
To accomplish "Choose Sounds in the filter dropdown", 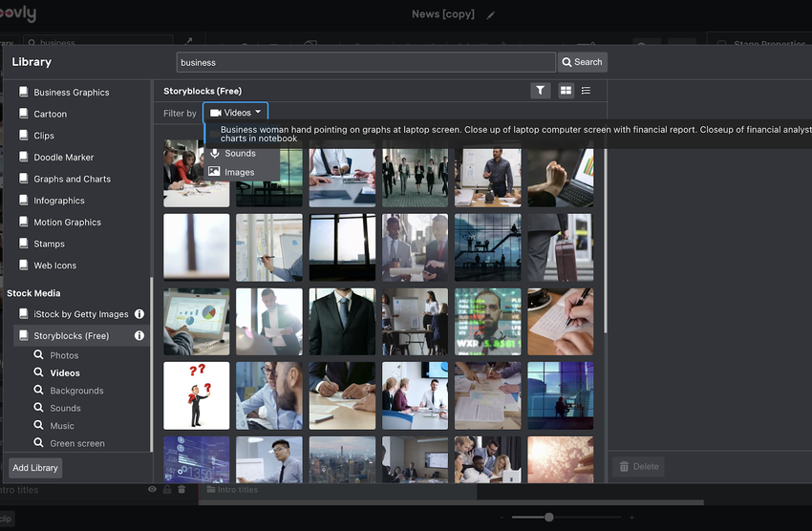I will point(240,154).
